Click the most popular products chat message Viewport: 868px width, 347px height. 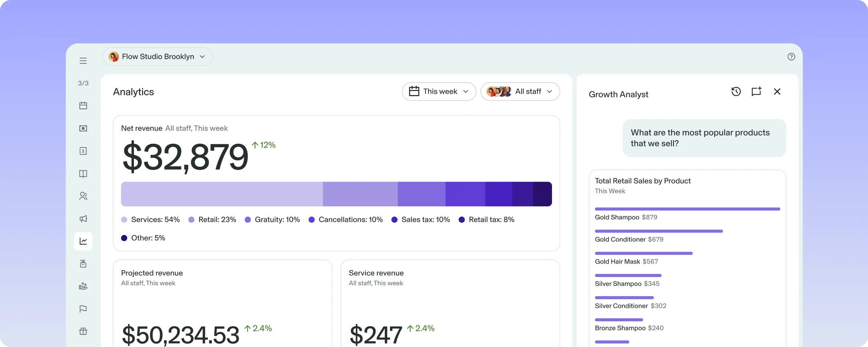coord(704,138)
